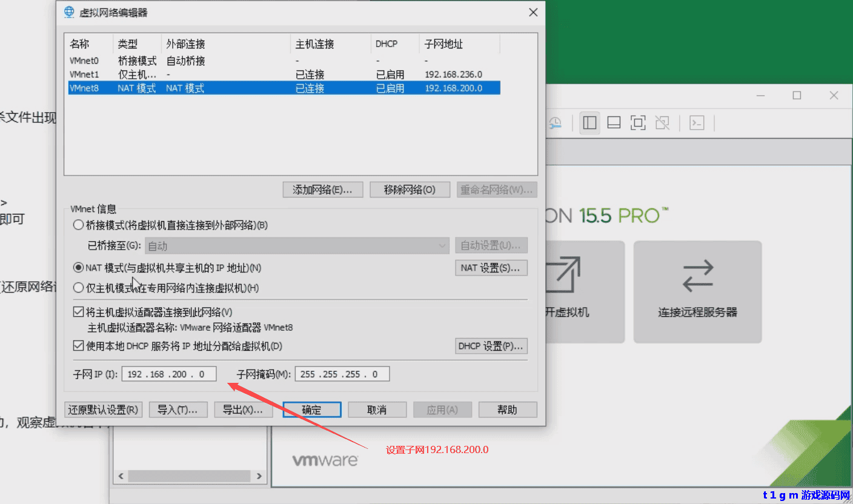Click the Unity mode toolbar icon
The image size is (853, 504).
click(x=662, y=123)
